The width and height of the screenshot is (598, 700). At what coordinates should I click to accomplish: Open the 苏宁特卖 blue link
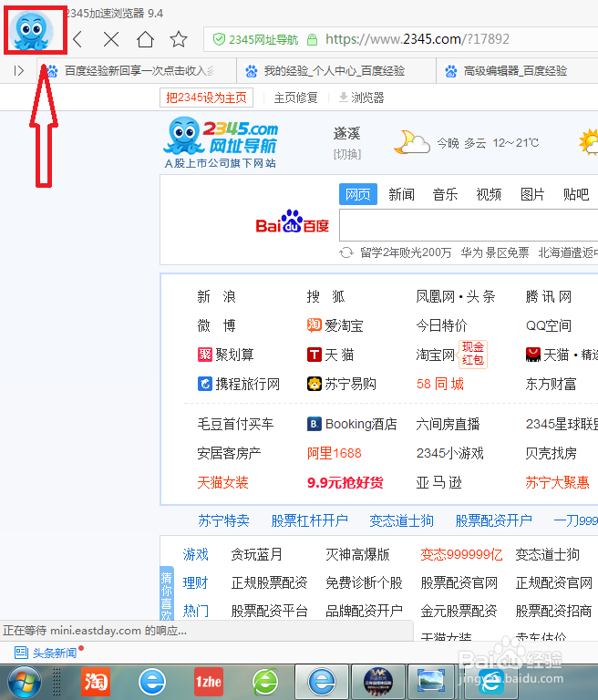tap(223, 520)
